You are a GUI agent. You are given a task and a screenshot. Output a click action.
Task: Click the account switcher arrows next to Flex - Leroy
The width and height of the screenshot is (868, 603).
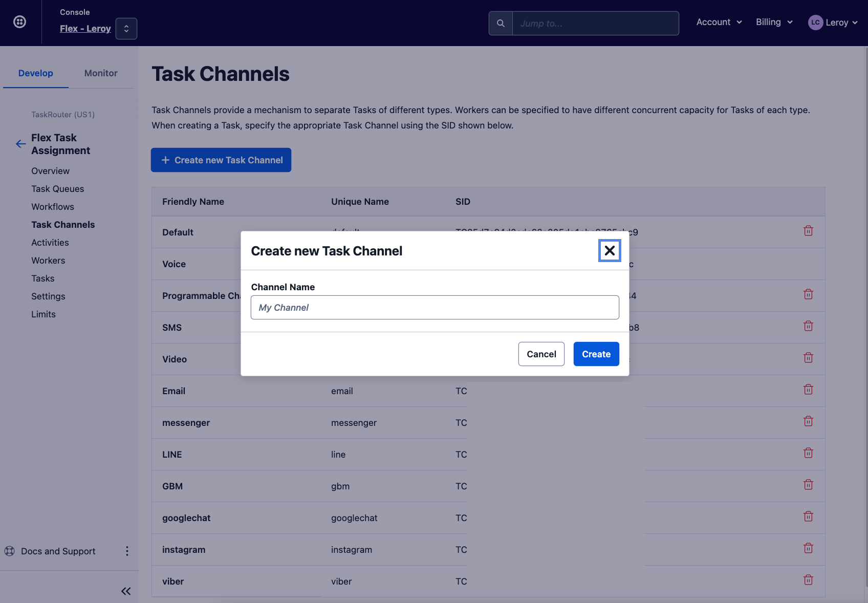(126, 29)
